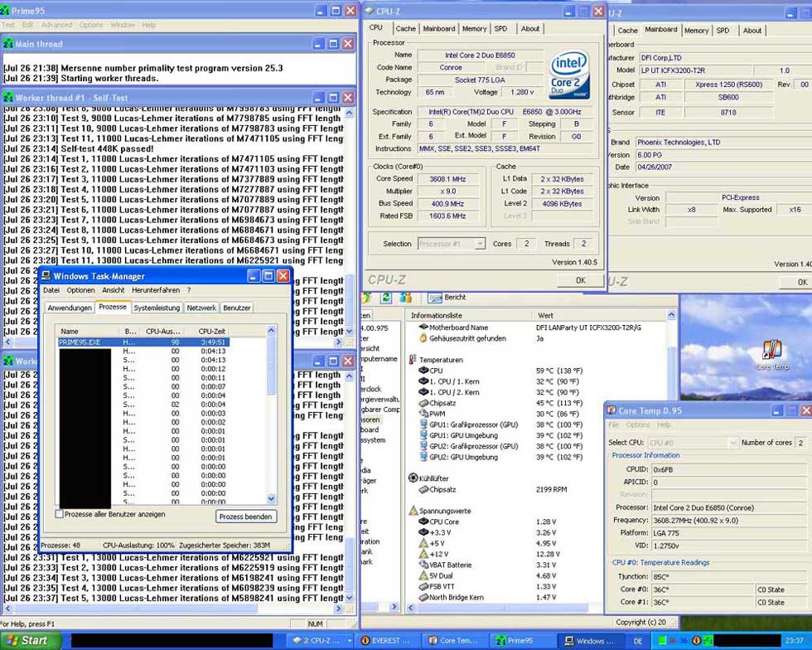812x650 pixels.
Task: Click the Core Temp desktop shortcut icon
Action: pyautogui.click(x=772, y=349)
